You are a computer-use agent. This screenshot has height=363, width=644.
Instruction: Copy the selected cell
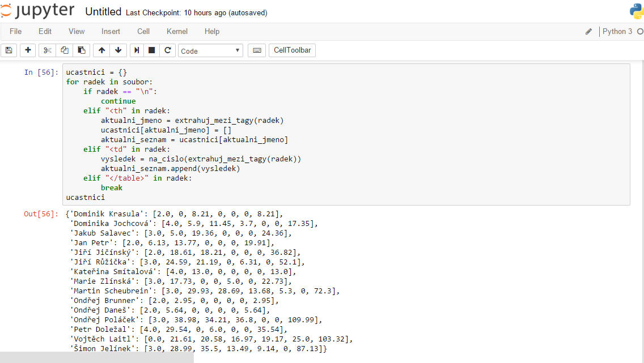65,50
